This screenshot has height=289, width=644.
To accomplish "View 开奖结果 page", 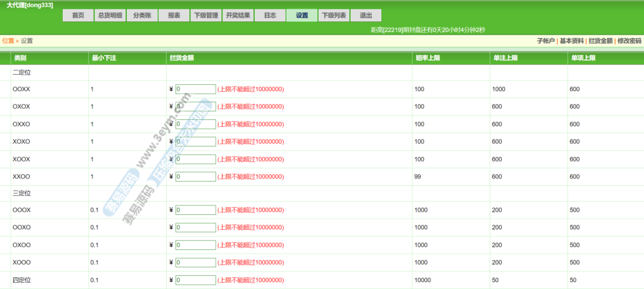I will (x=238, y=16).
